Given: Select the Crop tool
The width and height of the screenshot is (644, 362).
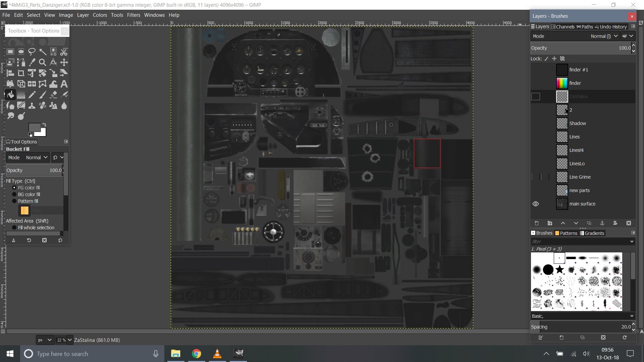Looking at the screenshot, I should click(21, 73).
